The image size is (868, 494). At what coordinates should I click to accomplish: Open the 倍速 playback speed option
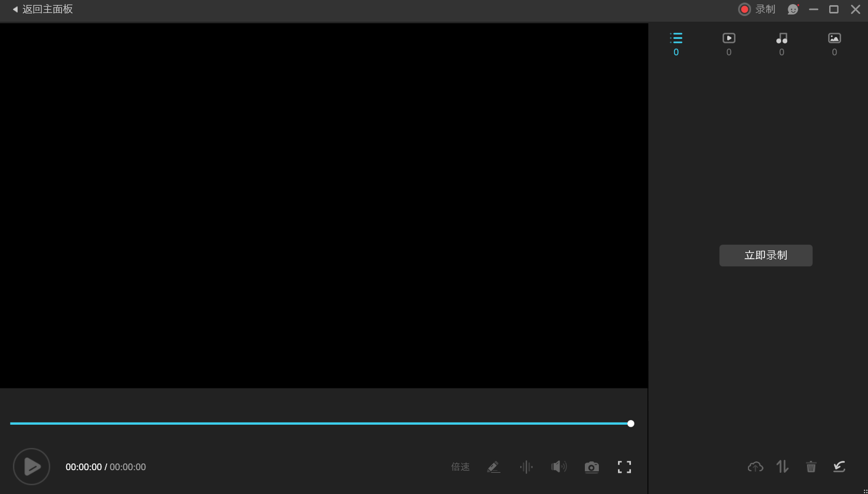(460, 467)
